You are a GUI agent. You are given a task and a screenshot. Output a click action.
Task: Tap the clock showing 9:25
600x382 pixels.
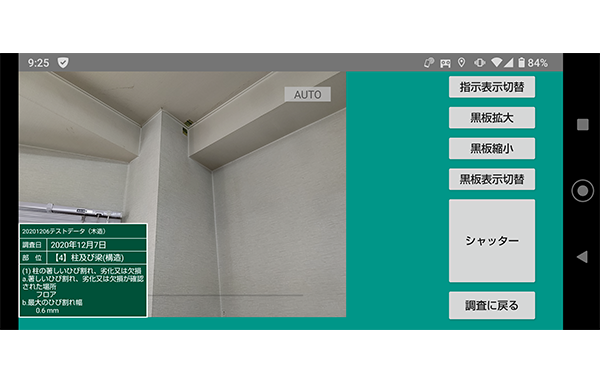[x=38, y=63]
